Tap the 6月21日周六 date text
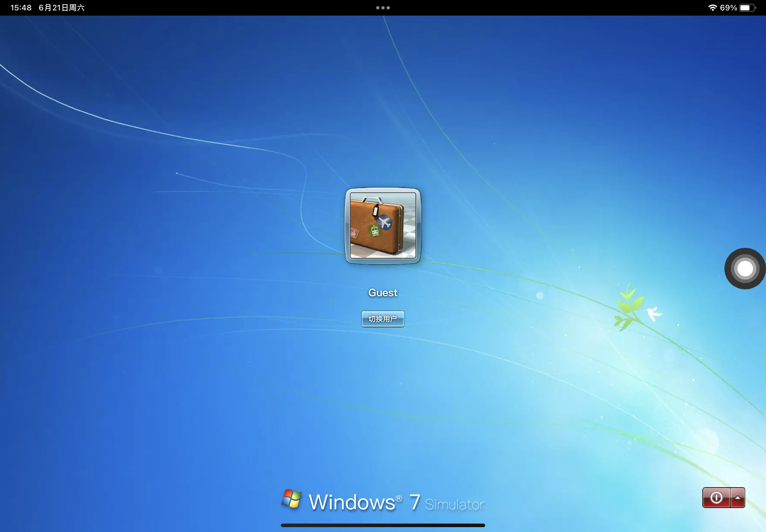This screenshot has height=532, width=766. (62, 8)
